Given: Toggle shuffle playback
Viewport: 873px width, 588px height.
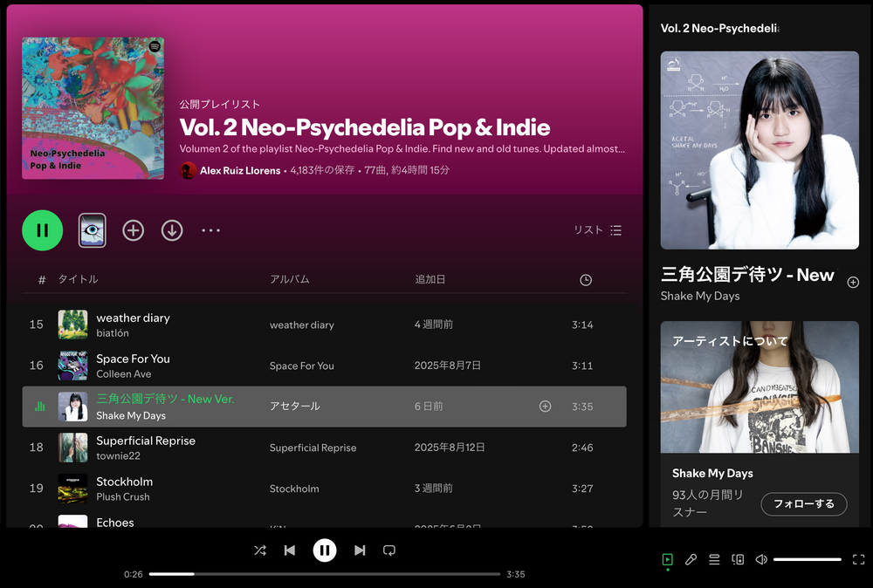Looking at the screenshot, I should (x=260, y=550).
